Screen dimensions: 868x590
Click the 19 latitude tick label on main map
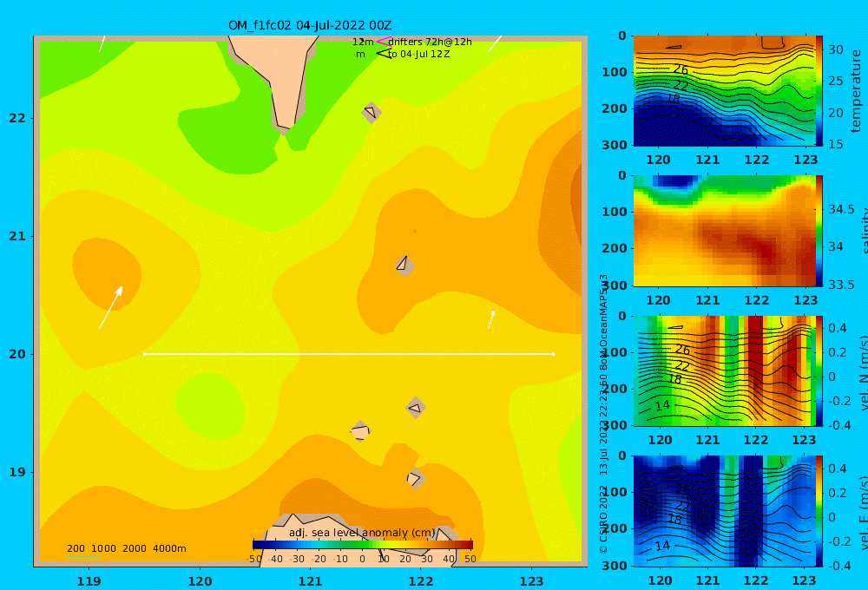[17, 472]
